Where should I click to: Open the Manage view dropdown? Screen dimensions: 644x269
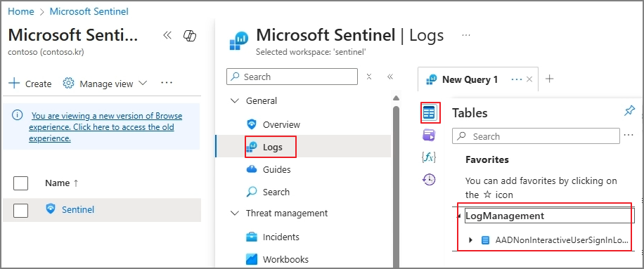click(105, 84)
